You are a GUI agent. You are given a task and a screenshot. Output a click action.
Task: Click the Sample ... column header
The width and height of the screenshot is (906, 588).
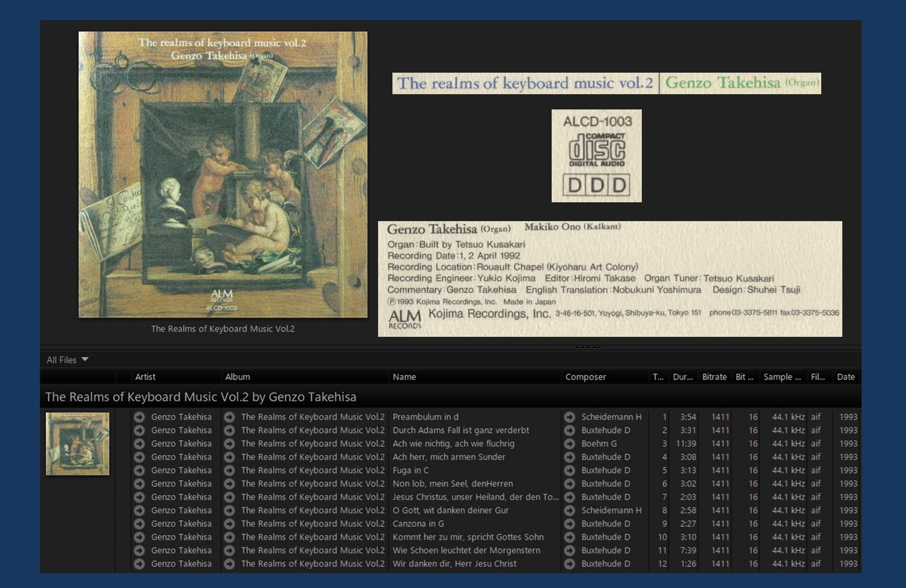[x=782, y=377]
